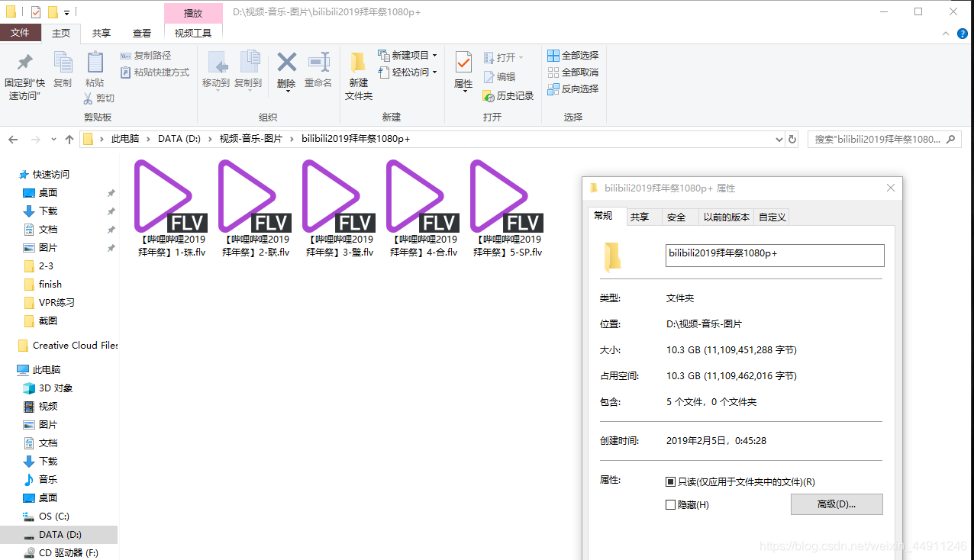Open the File (文件) menu tab
The width and height of the screenshot is (974, 560).
pos(20,33)
